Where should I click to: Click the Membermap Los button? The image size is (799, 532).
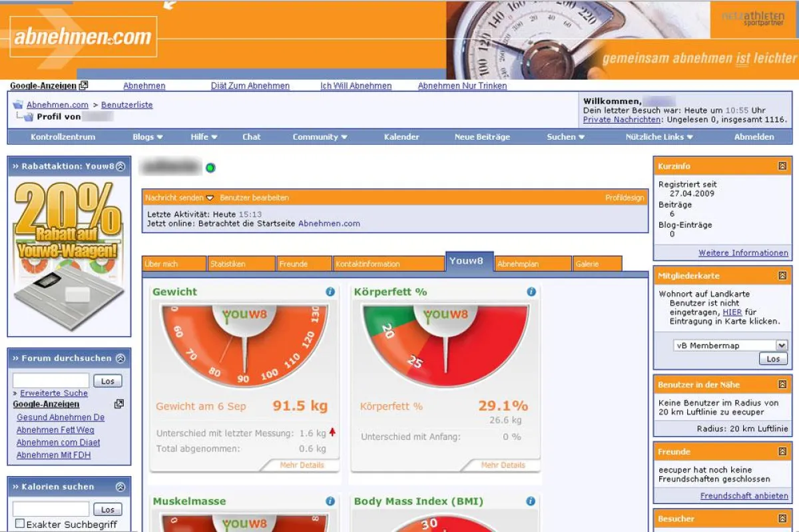(x=773, y=359)
